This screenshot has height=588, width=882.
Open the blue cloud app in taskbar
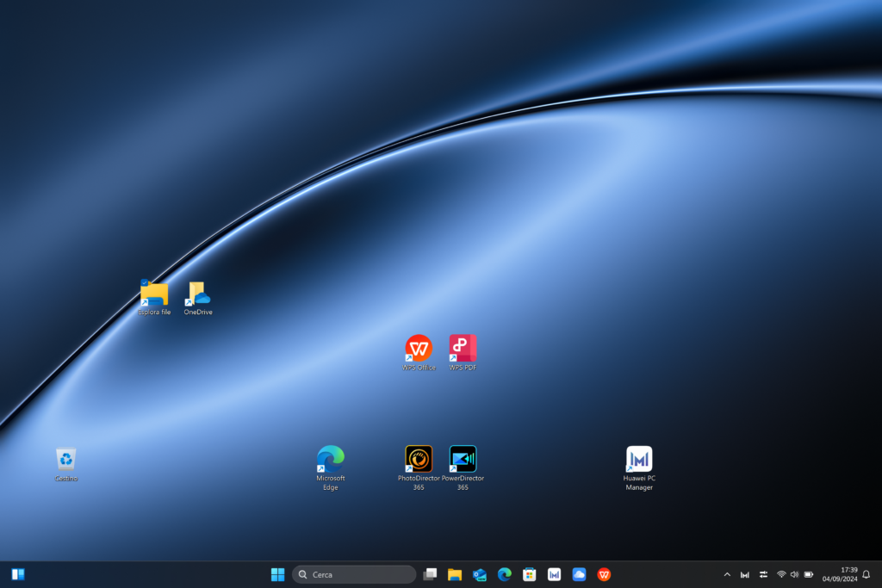point(579,574)
